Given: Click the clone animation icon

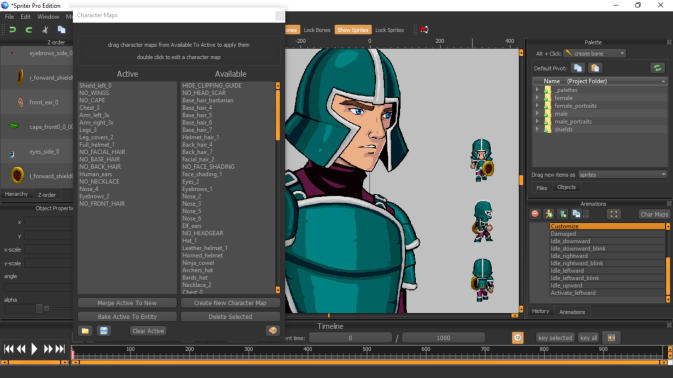Looking at the screenshot, I should 576,214.
